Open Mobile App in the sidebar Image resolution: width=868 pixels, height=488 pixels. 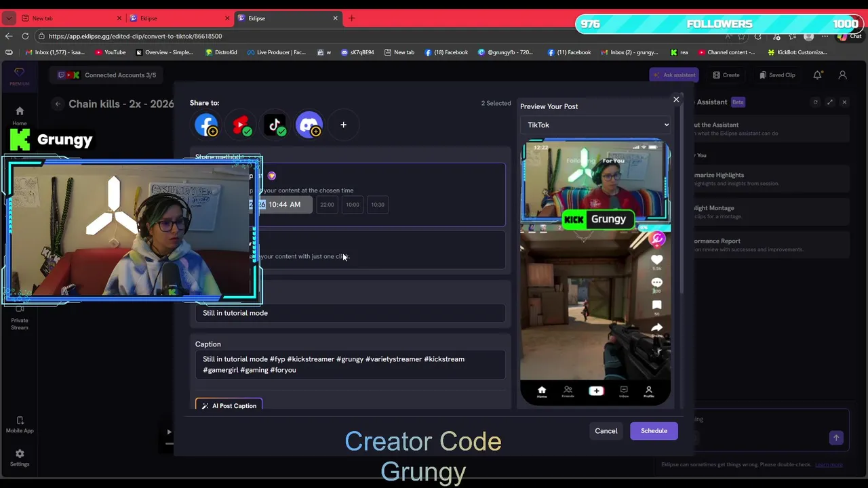coord(20,425)
